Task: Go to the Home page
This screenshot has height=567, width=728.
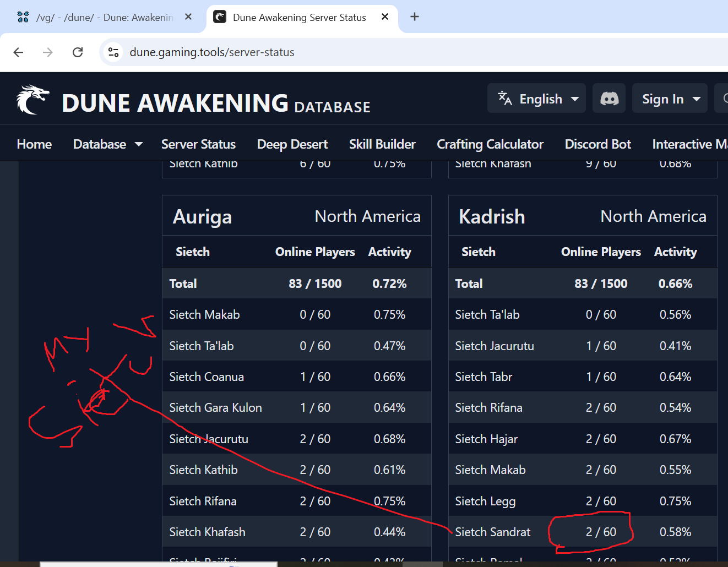Action: [34, 144]
